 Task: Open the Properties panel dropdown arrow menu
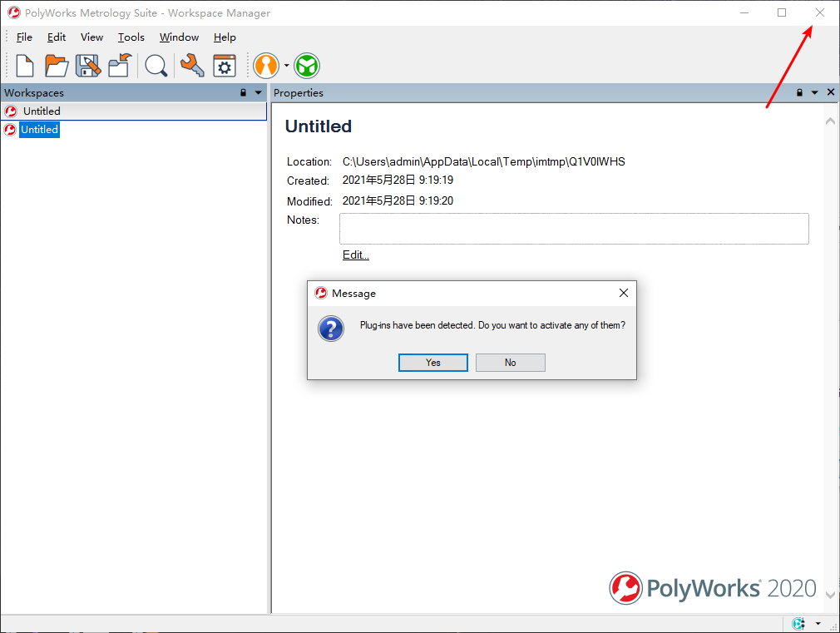pyautogui.click(x=815, y=92)
